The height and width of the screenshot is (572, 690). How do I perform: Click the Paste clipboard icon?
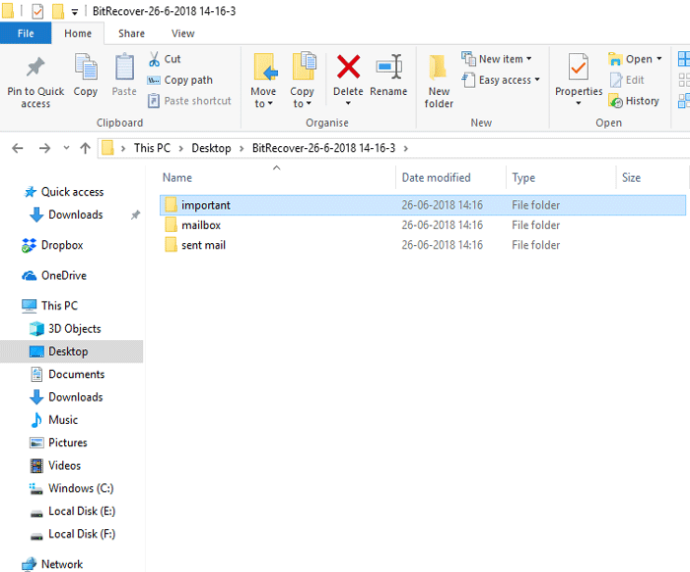(x=125, y=67)
